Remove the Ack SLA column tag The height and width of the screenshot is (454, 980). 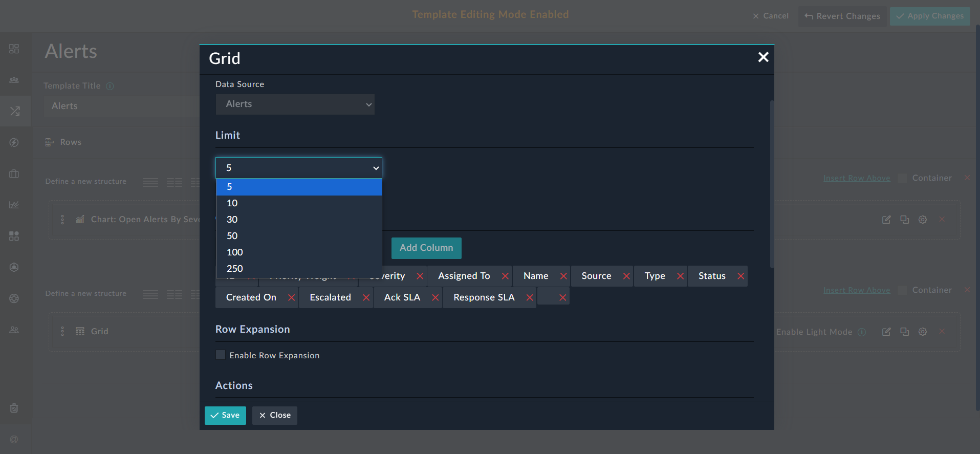click(x=435, y=297)
